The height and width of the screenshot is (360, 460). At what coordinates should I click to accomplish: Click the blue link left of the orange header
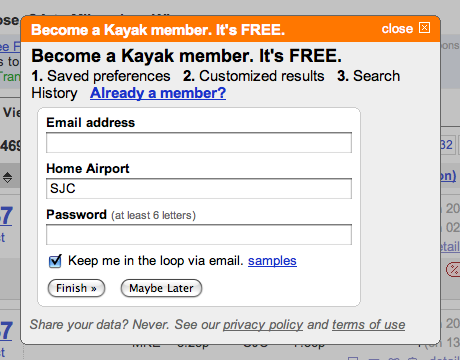click(10, 47)
